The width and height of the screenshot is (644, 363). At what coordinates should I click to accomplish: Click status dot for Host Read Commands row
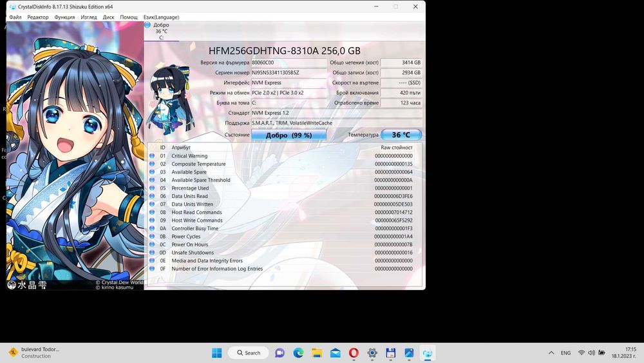(x=152, y=212)
